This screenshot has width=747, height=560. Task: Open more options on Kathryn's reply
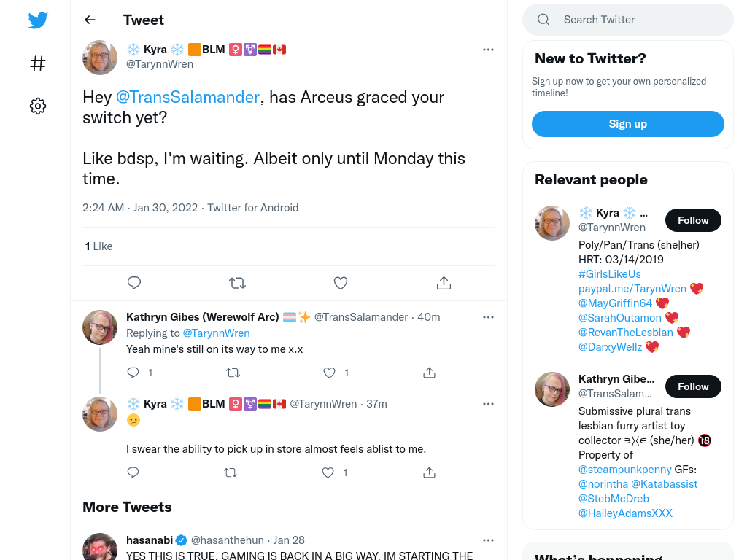point(488,317)
